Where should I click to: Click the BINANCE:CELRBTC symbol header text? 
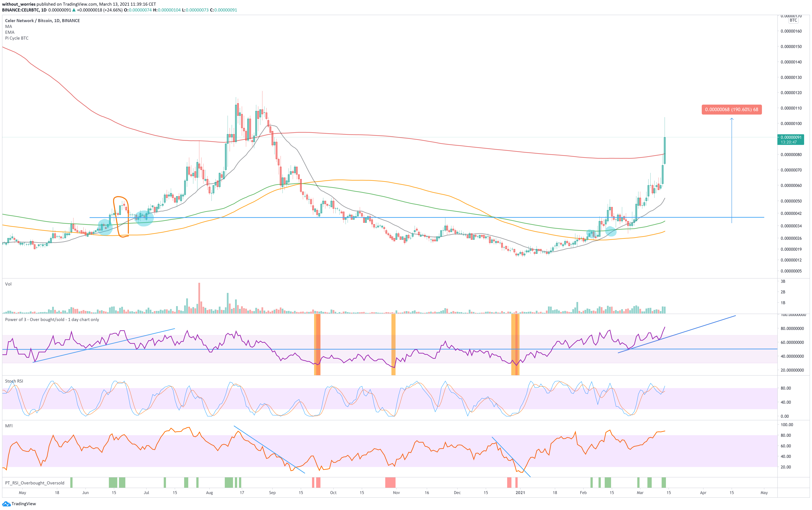point(24,10)
